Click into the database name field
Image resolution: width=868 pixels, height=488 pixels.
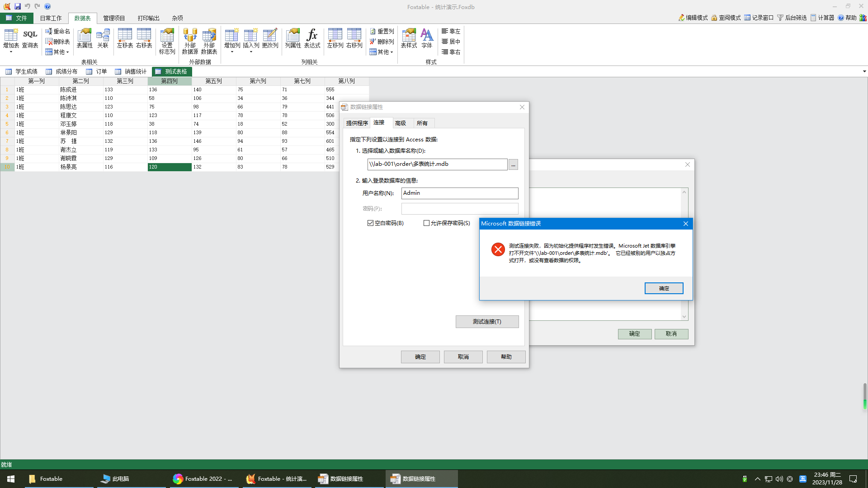coord(437,164)
